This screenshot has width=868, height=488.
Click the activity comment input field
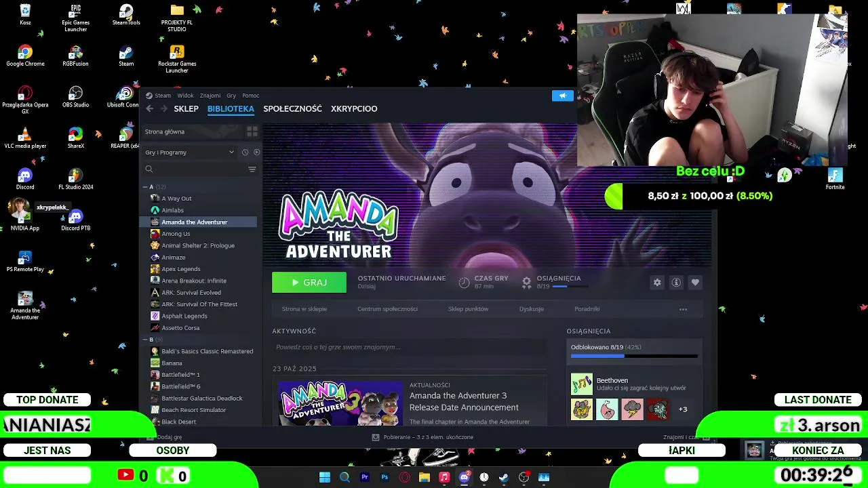pos(409,347)
